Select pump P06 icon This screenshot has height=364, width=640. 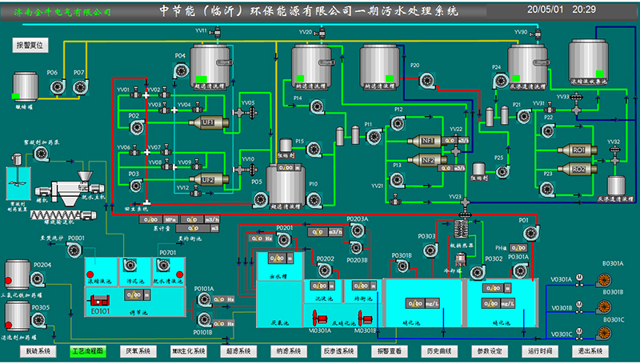pos(58,87)
